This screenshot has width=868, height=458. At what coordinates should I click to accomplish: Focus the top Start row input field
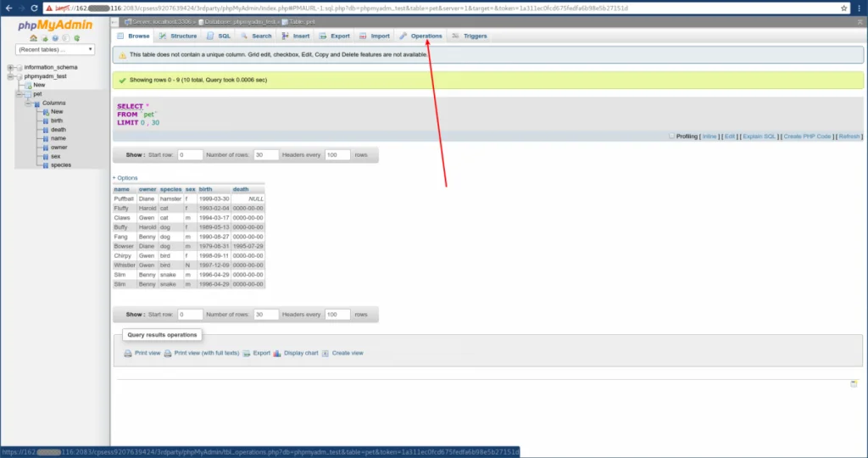(190, 155)
